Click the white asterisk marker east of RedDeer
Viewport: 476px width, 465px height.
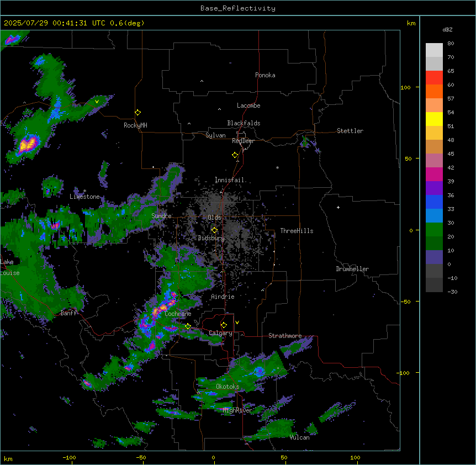point(277,167)
